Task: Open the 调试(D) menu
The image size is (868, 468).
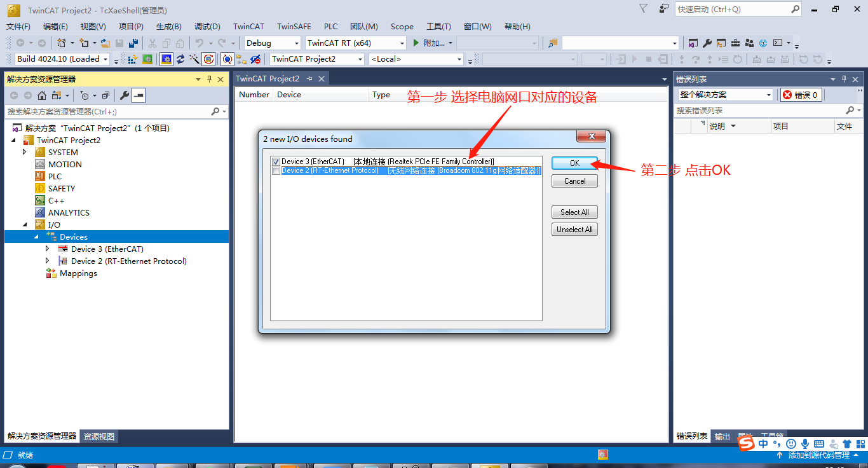Action: coord(207,26)
